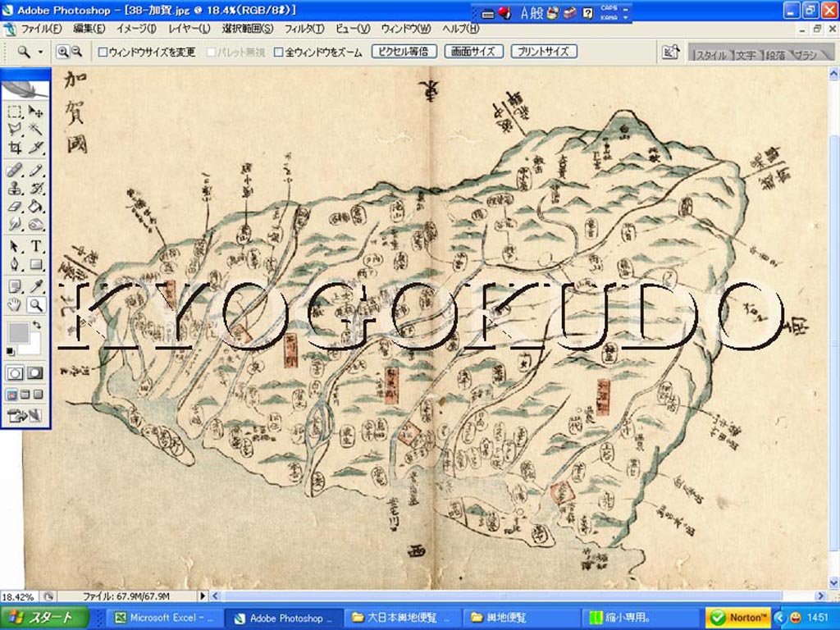Switch to standard screen mode
840x630 pixels.
pos(11,395)
